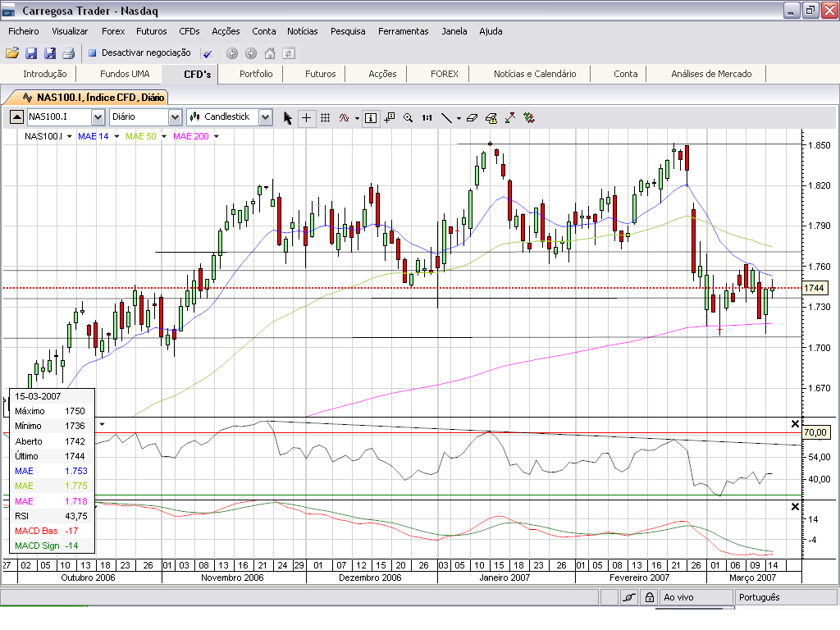840x630 pixels.
Task: Click the chart tab wave icon
Action: [27, 98]
